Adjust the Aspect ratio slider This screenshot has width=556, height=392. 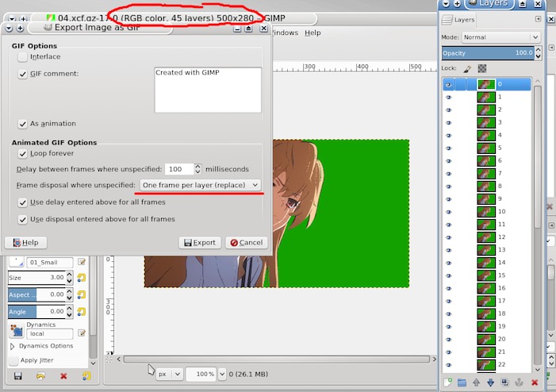[36, 294]
